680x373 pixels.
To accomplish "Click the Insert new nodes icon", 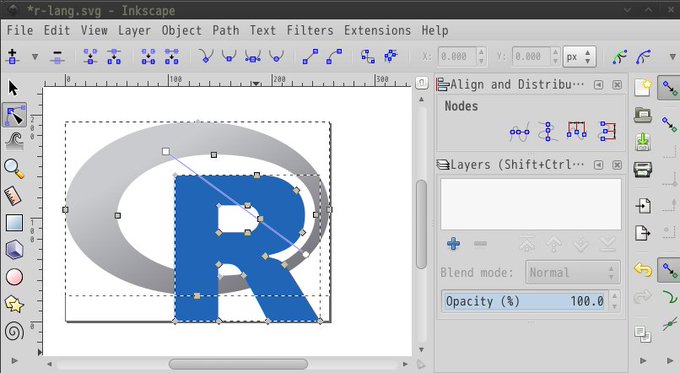I will pyautogui.click(x=13, y=56).
